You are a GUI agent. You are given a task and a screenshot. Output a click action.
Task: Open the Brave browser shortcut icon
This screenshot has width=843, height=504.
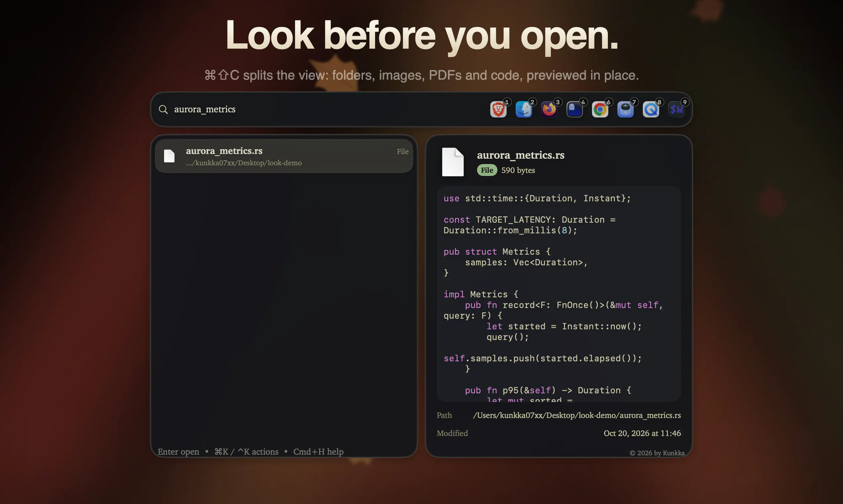click(x=498, y=109)
